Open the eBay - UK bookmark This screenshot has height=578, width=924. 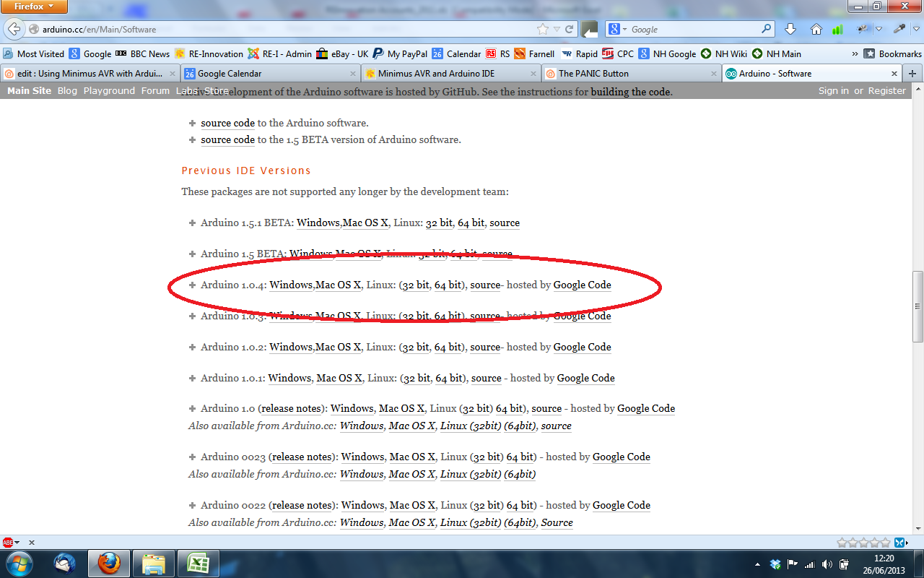coord(343,53)
